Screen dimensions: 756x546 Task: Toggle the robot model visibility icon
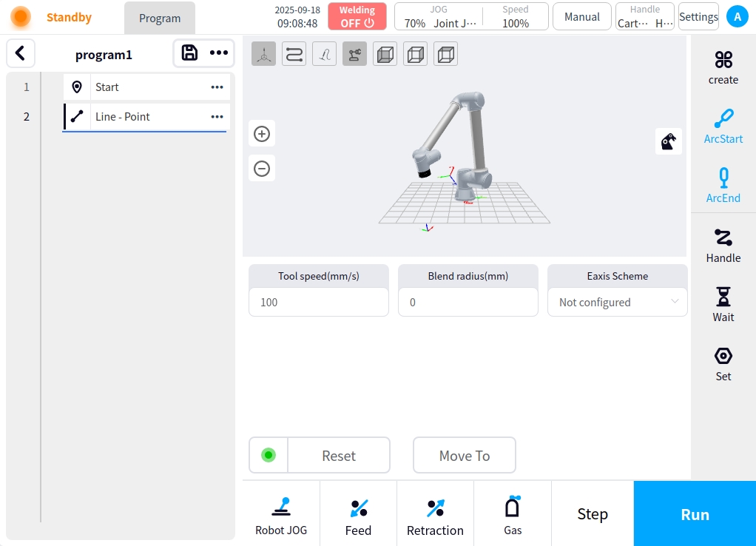click(354, 54)
